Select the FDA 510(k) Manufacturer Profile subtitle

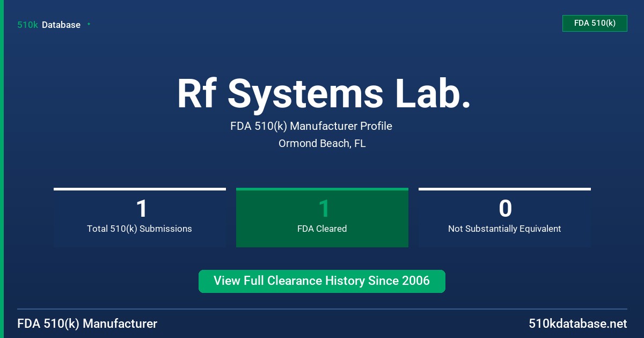pos(311,126)
